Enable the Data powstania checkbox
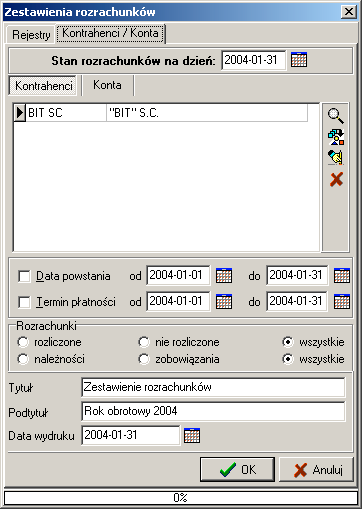362x509 pixels. coord(24,276)
